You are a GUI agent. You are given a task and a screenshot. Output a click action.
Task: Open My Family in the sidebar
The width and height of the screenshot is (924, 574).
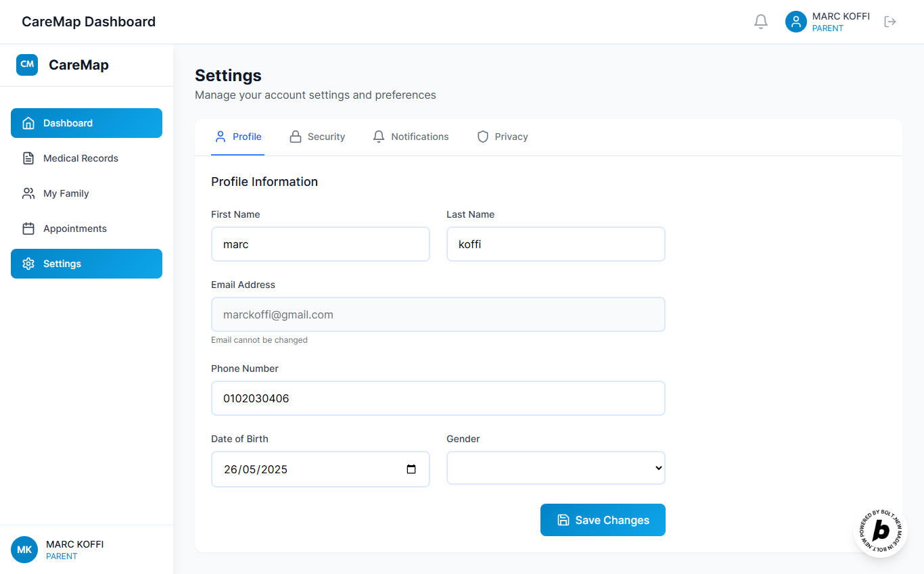pyautogui.click(x=66, y=193)
